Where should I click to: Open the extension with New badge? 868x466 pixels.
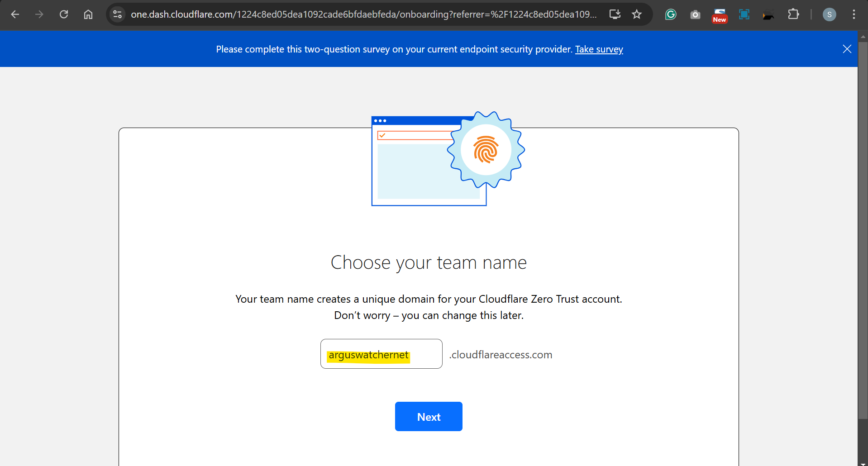tap(720, 15)
